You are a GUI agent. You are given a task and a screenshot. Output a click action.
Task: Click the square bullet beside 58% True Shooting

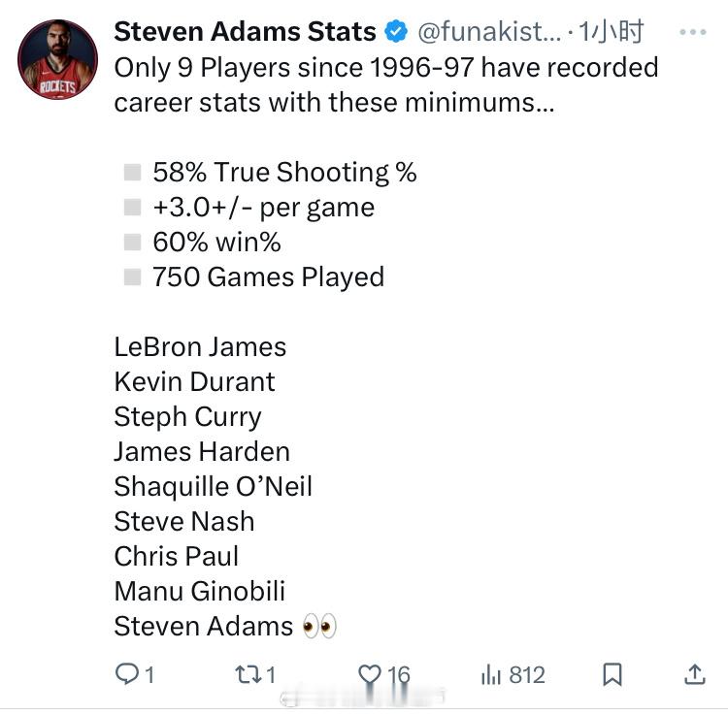pyautogui.click(x=132, y=172)
